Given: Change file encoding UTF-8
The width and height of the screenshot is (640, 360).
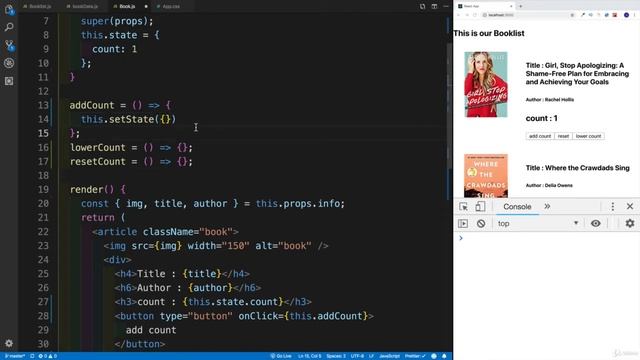Looking at the screenshot, I should [357, 356].
